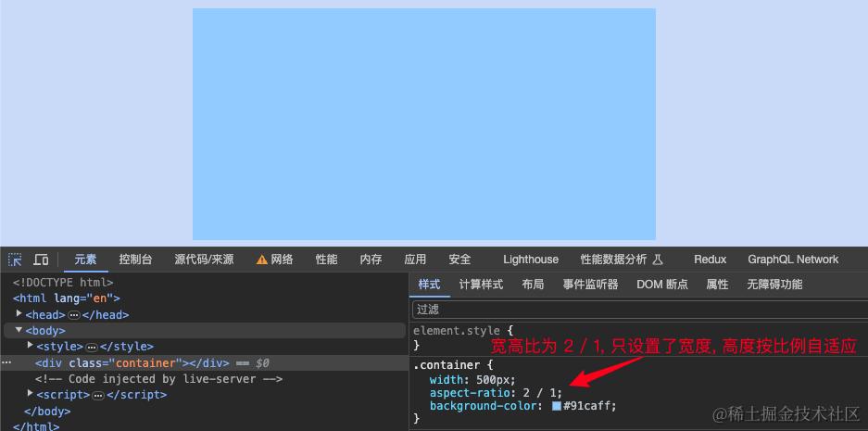Select the 计算样式 sidebar tab
Viewport: 868px width, 431px height.
point(481,285)
